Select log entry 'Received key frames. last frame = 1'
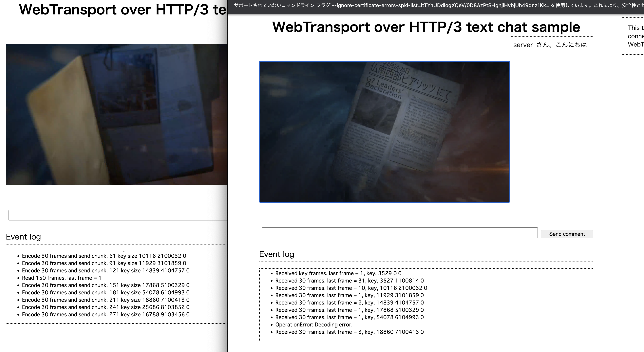Screen dimensions: 644x352 click(338, 273)
